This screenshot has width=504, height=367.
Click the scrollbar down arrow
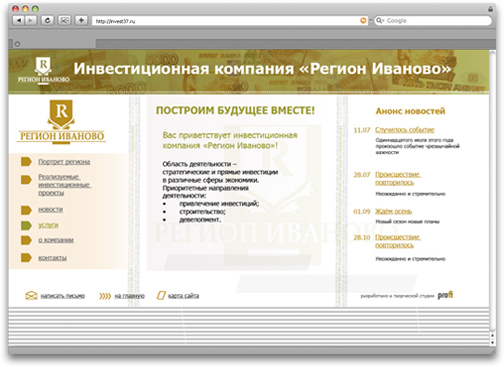(x=492, y=342)
